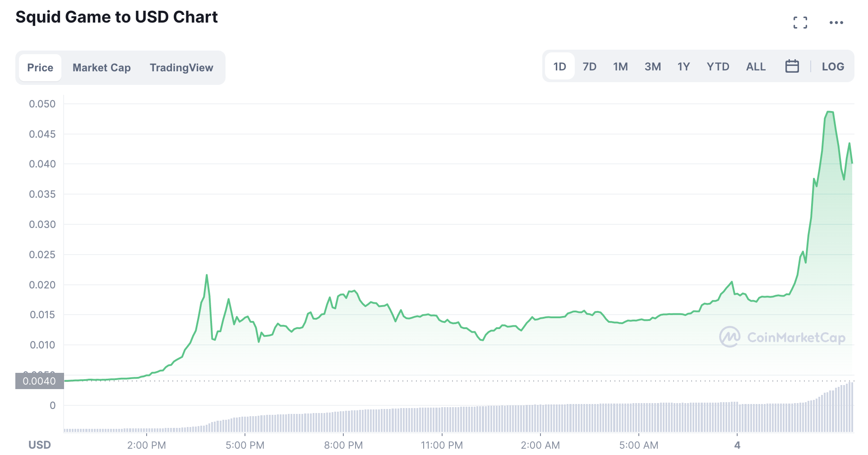Choose the 3M time range
The width and height of the screenshot is (868, 455).
[652, 66]
